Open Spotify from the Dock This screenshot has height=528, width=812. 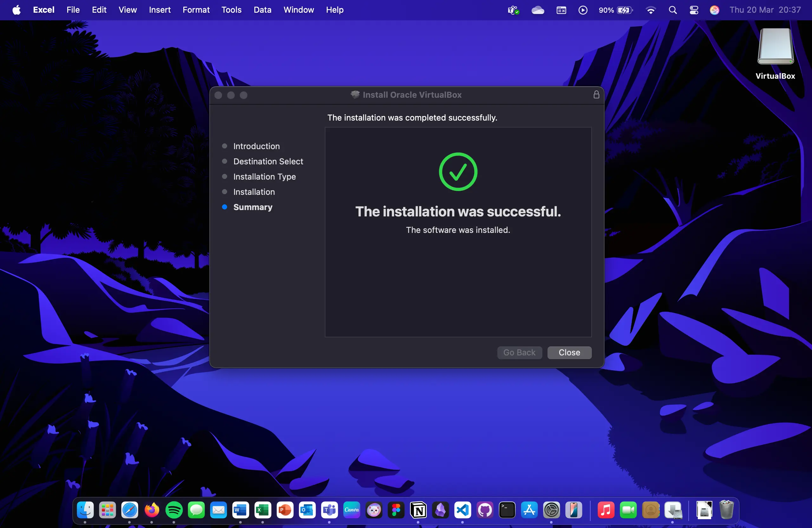[x=174, y=510]
